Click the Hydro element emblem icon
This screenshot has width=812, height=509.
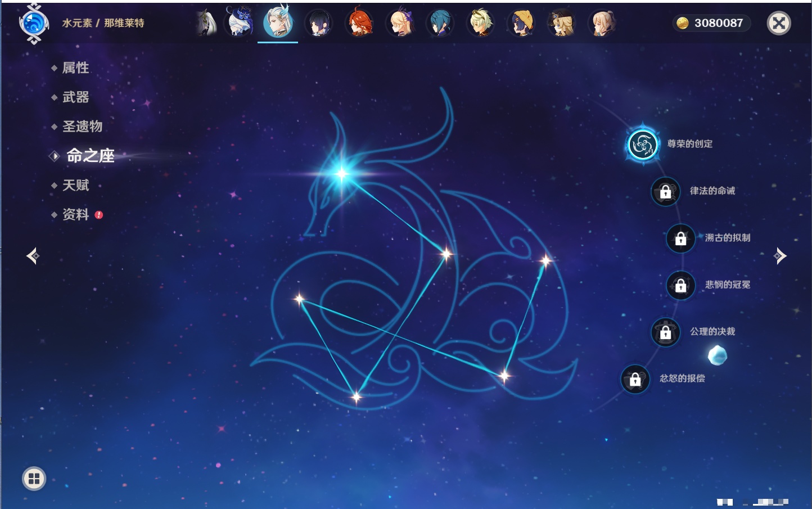[33, 24]
